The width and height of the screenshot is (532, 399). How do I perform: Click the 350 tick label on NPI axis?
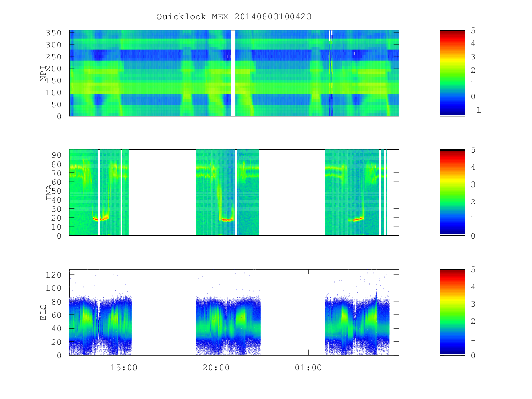pyautogui.click(x=53, y=33)
